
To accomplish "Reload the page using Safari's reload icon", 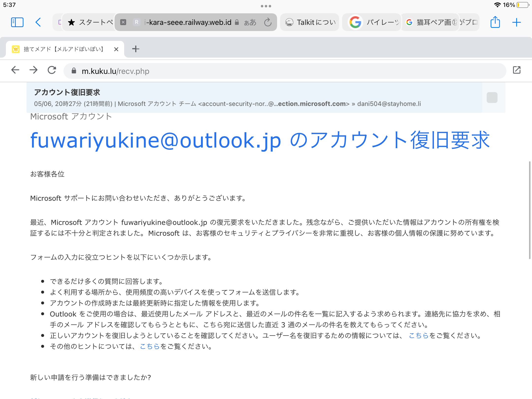I will click(268, 22).
